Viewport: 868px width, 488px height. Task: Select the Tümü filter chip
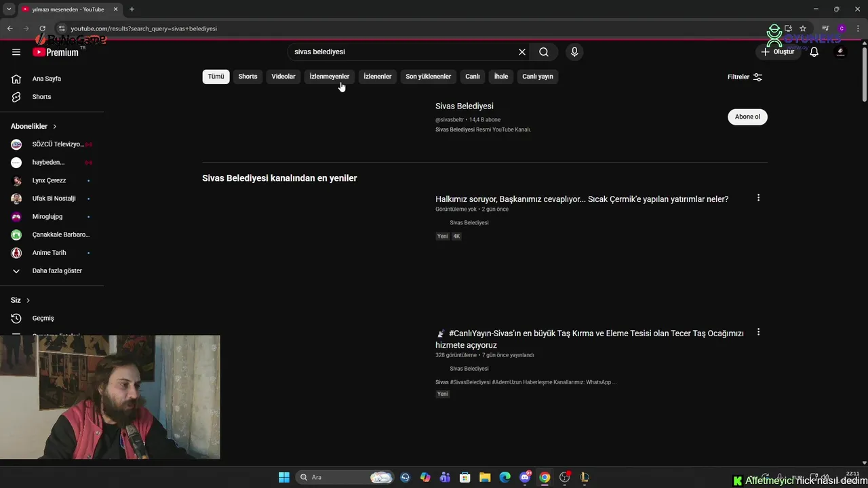[x=216, y=77]
